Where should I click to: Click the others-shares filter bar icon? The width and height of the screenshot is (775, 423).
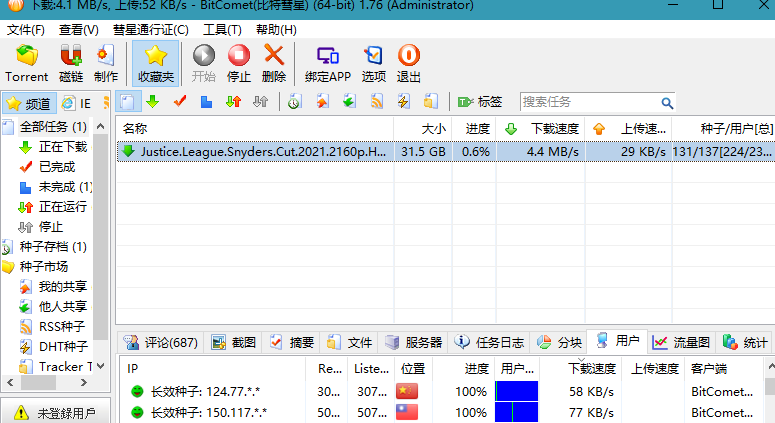(349, 102)
